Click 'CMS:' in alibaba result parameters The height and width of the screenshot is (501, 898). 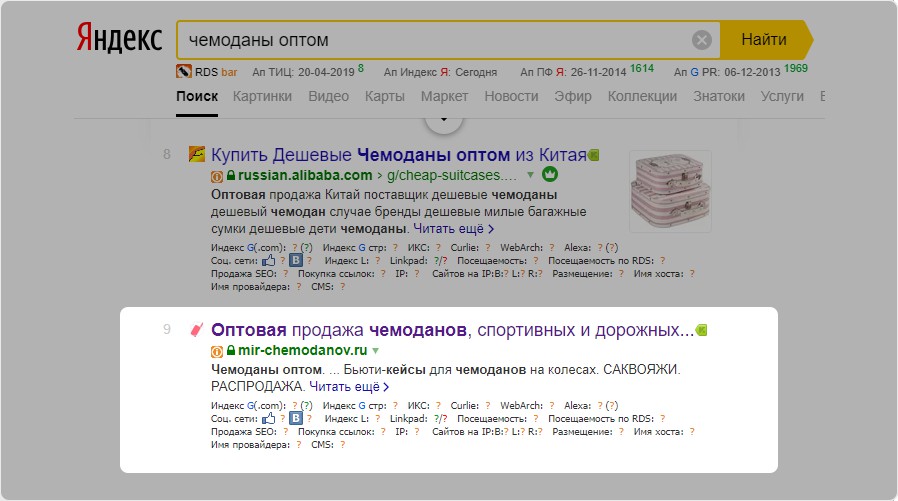coord(322,287)
